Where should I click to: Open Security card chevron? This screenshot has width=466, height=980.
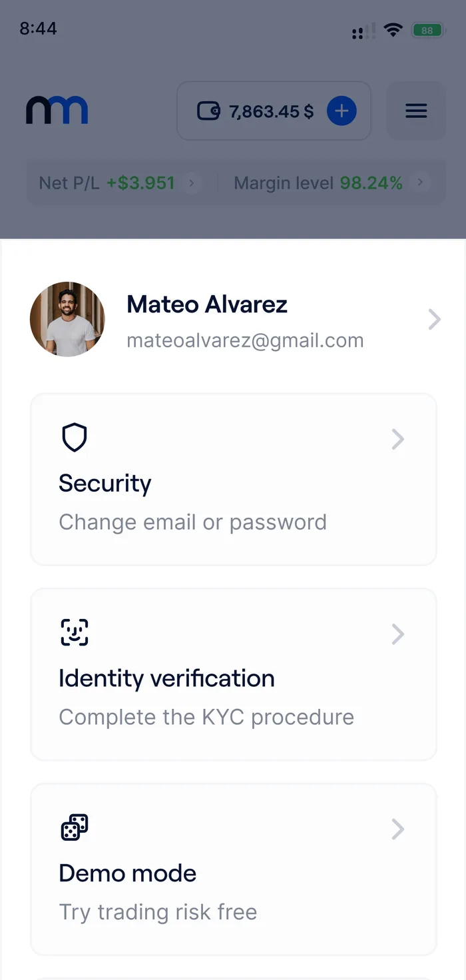coord(398,440)
